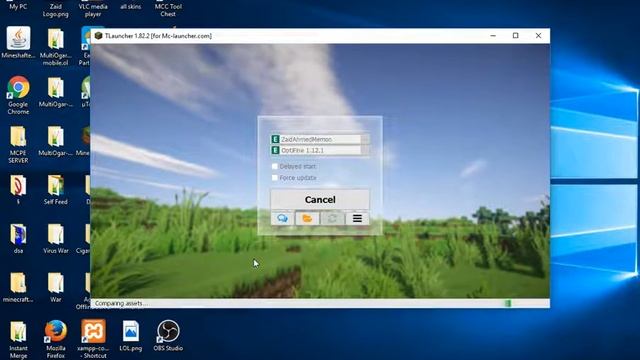Minimize the TLauncher window
640x360 pixels.
(493, 36)
